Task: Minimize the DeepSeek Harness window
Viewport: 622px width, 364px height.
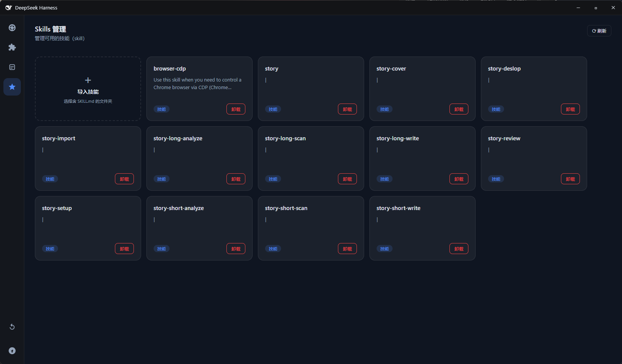Action: click(578, 8)
